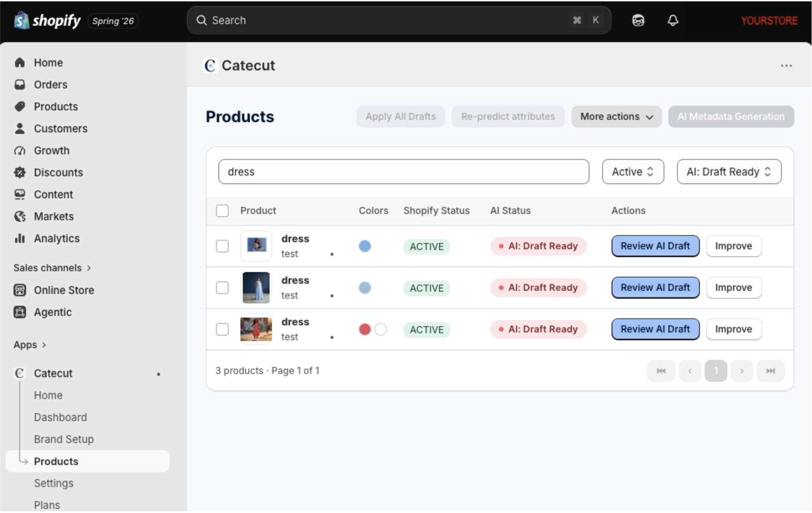Click the Catecut logo in page header
The image size is (812, 513).
pos(210,66)
